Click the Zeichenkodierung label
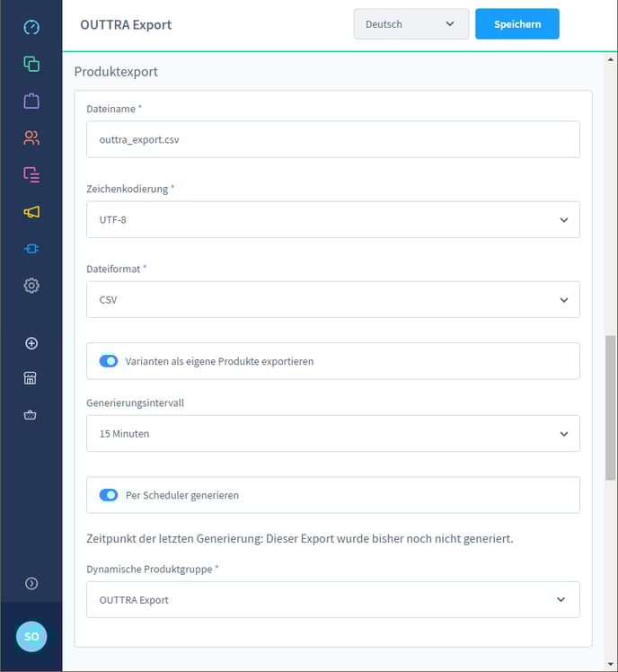618x672 pixels. point(128,189)
